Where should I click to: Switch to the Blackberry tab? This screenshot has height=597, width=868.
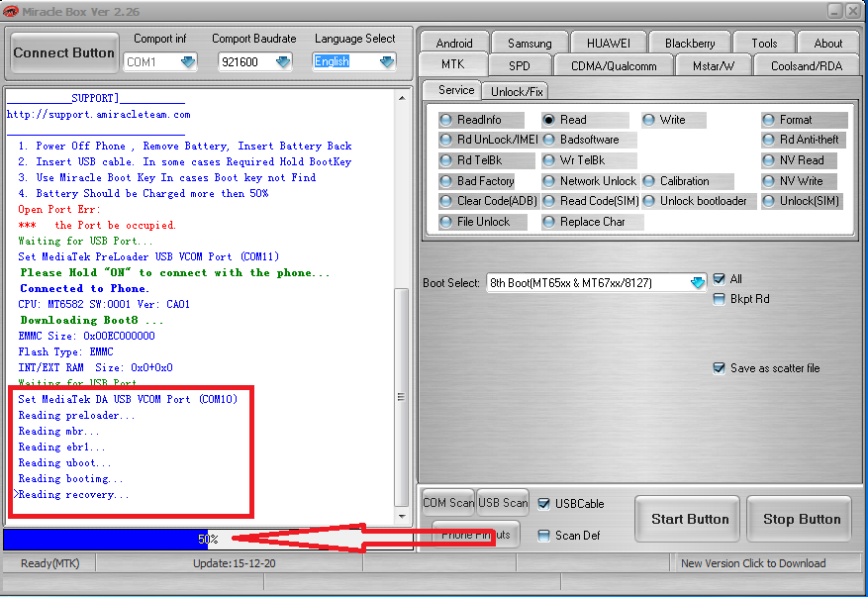(690, 43)
